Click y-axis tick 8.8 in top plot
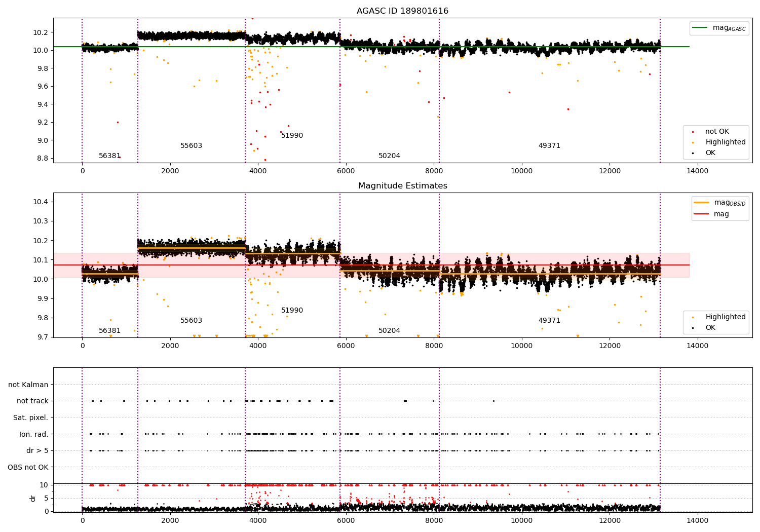This screenshot has height=532, width=760. pos(43,159)
